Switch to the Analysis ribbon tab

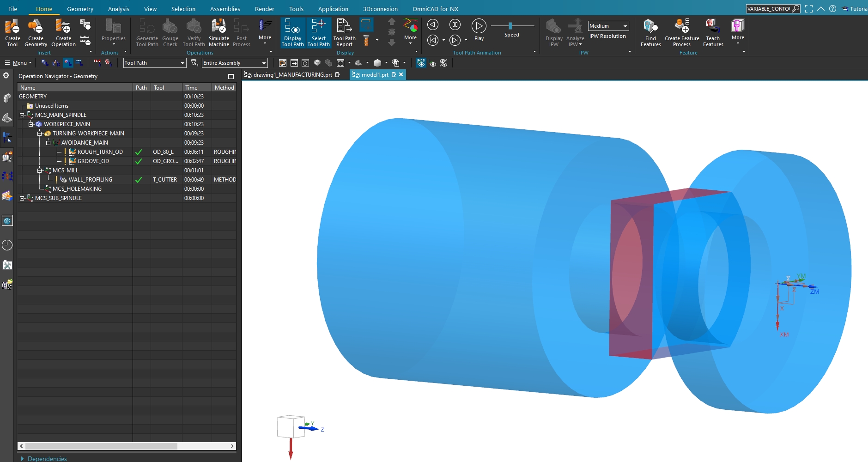(118, 9)
